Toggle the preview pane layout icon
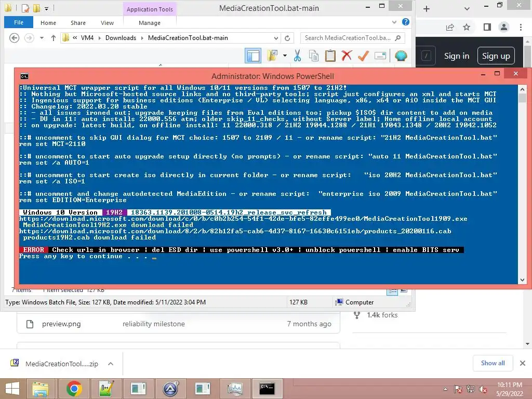 [x=253, y=56]
